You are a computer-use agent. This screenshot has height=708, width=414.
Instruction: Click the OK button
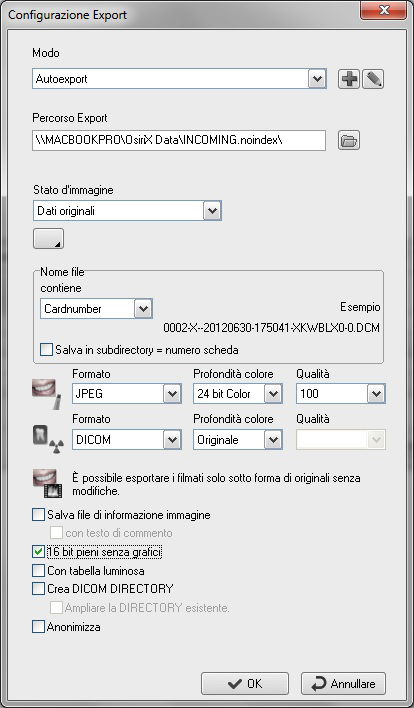coord(245,684)
